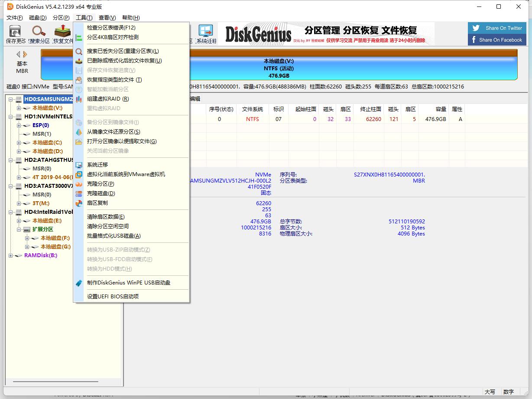Expand 本地磁盘(E:) tree node
Image resolution: width=532 pixels, height=399 pixels.
(x=19, y=221)
